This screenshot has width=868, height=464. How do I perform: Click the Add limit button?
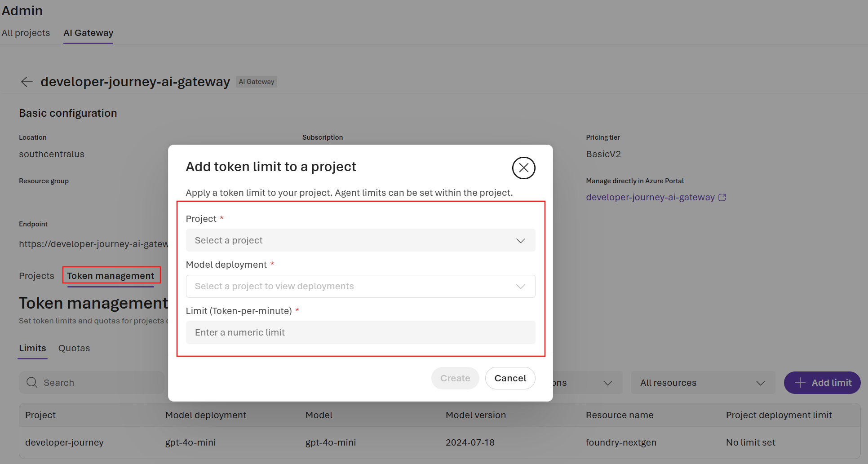pyautogui.click(x=822, y=383)
